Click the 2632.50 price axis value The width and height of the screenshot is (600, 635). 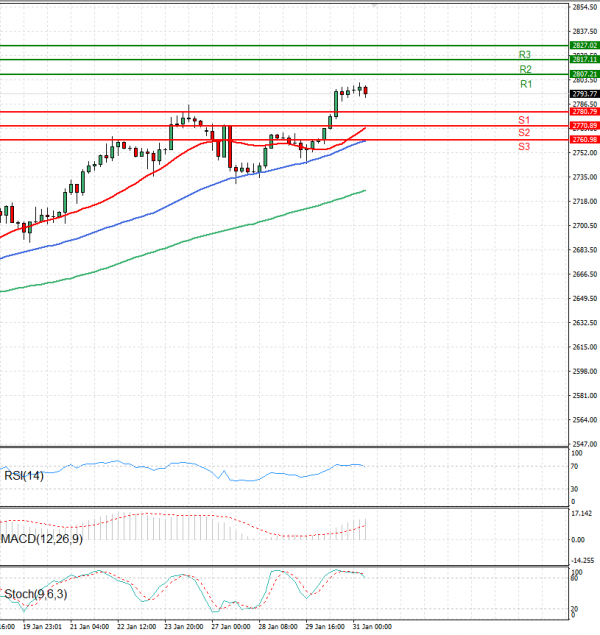[585, 323]
